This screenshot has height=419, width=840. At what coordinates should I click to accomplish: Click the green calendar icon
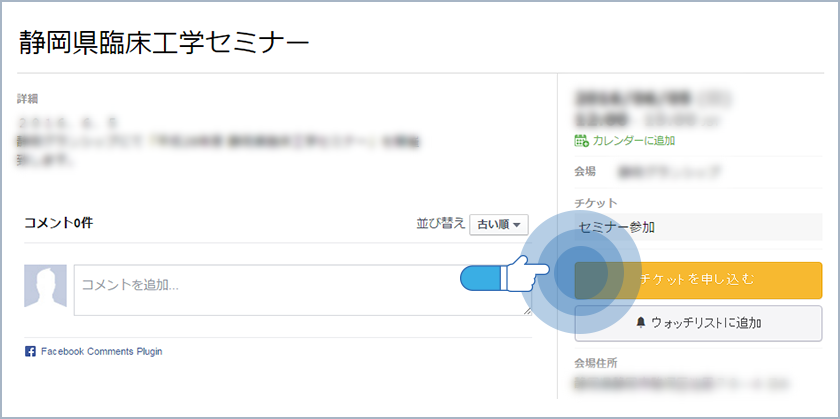click(581, 141)
